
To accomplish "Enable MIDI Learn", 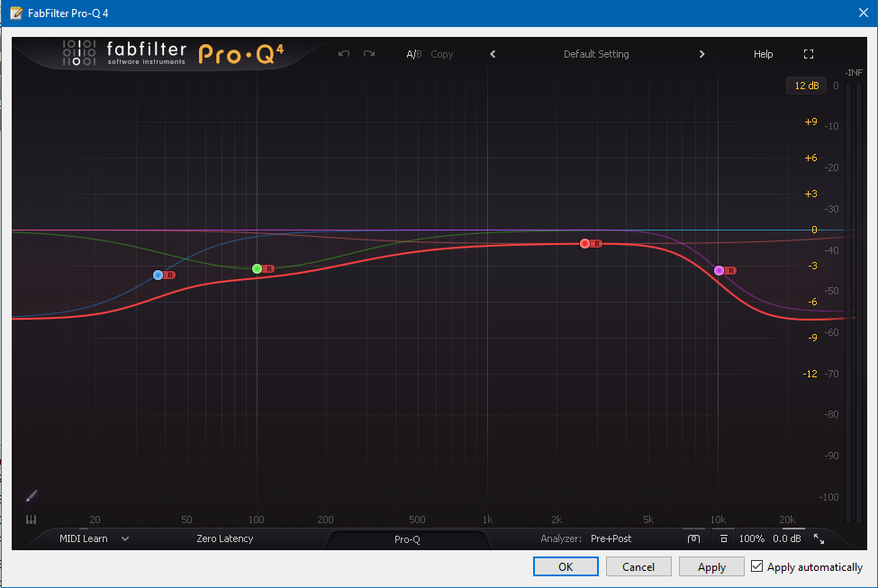I will click(84, 538).
